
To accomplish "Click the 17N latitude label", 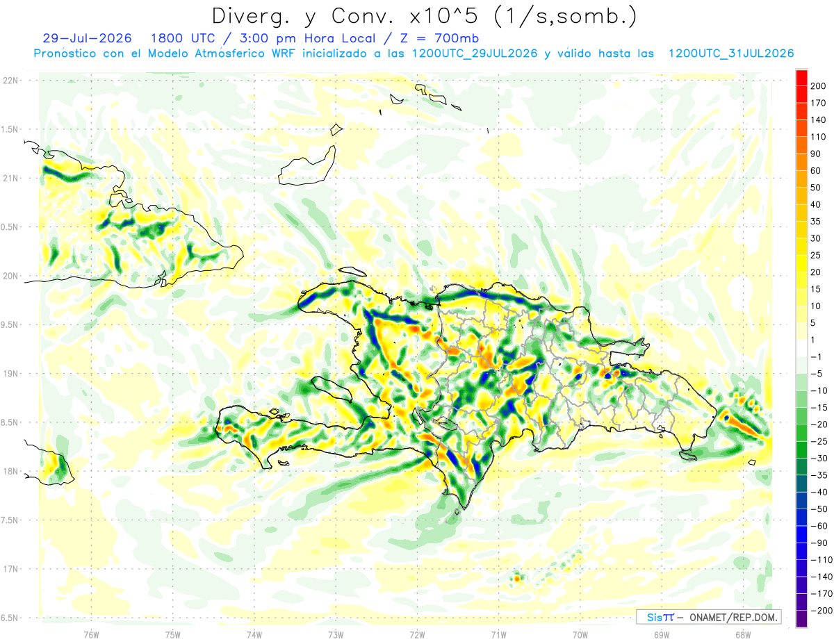I will click(10, 568).
